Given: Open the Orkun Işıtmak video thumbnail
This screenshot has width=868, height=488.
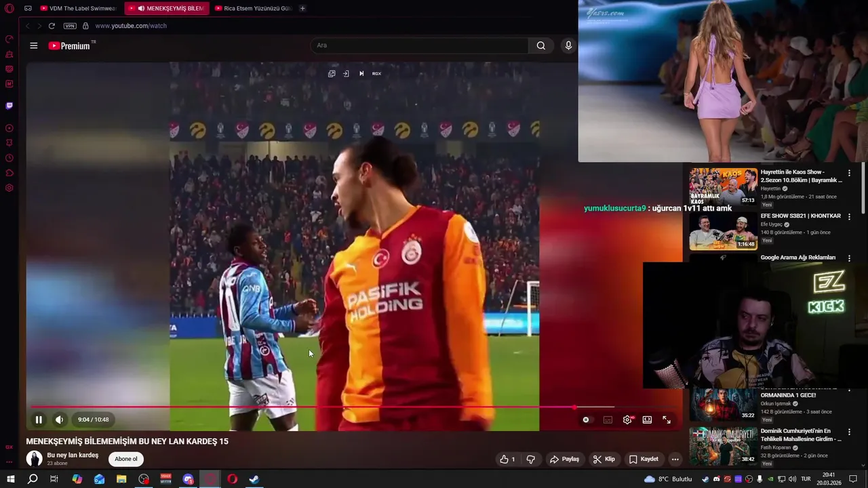Looking at the screenshot, I should pos(723,405).
